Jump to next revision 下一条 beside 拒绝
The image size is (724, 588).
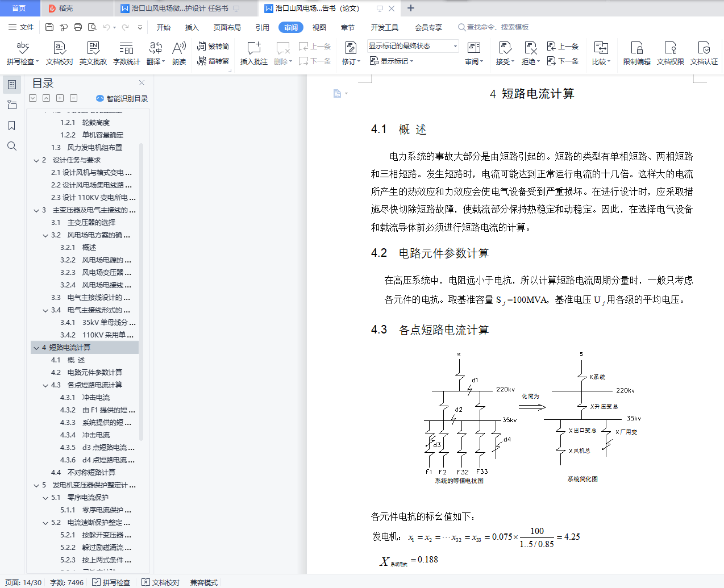[x=563, y=61]
